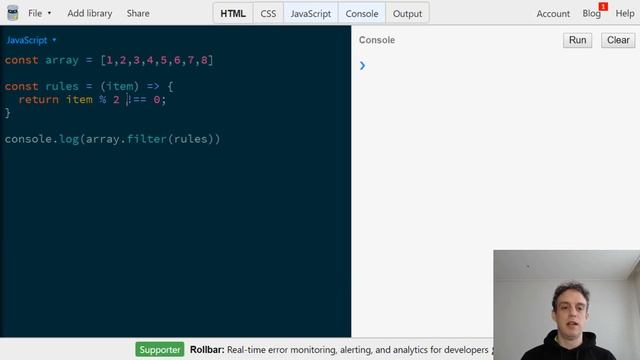Toggle the HTML panel tab
This screenshot has width=640, height=360.
point(233,13)
